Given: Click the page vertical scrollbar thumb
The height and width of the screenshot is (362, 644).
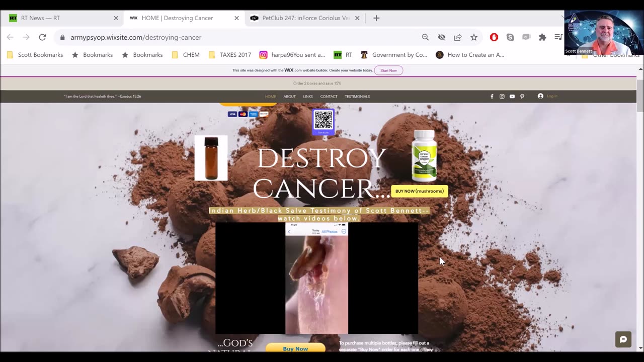Looking at the screenshot, I should [x=640, y=95].
